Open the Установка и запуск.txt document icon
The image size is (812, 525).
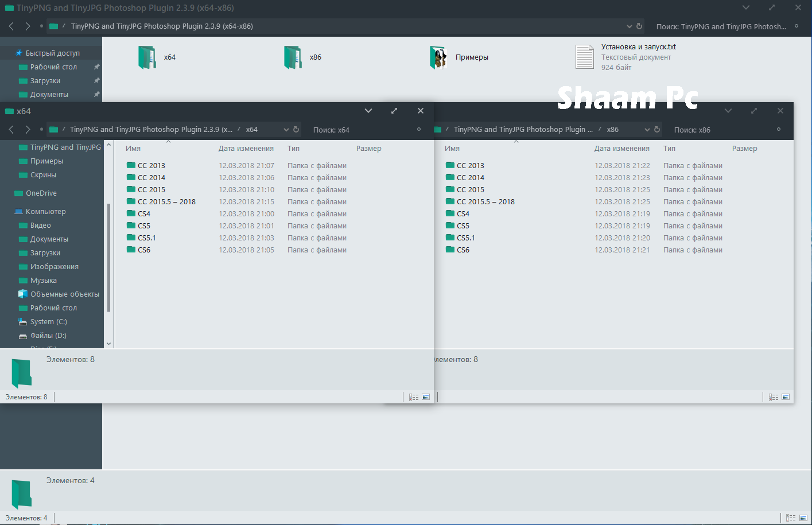pyautogui.click(x=585, y=57)
